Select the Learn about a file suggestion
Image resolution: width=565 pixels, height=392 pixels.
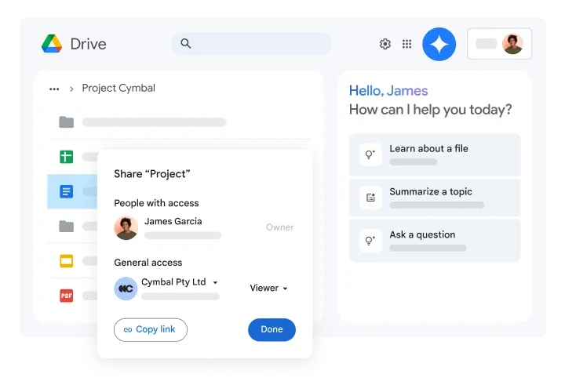435,154
